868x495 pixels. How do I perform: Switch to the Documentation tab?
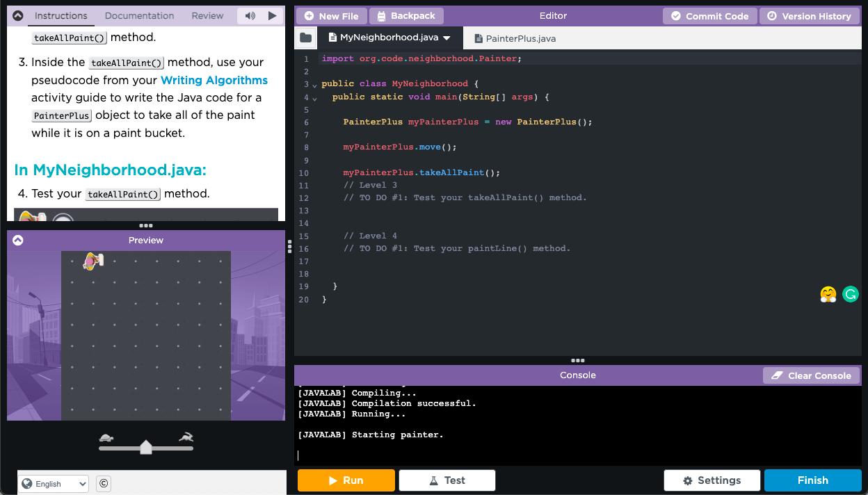[139, 15]
